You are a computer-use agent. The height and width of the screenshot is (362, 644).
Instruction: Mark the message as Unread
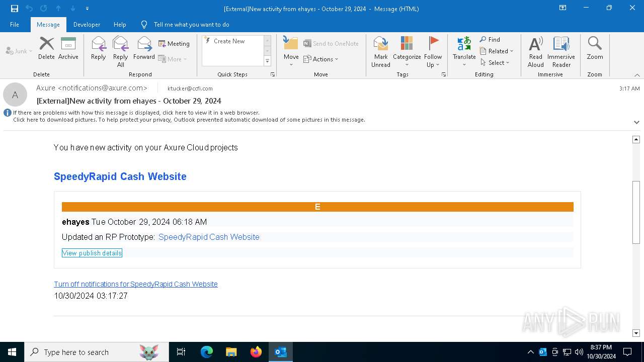381,51
